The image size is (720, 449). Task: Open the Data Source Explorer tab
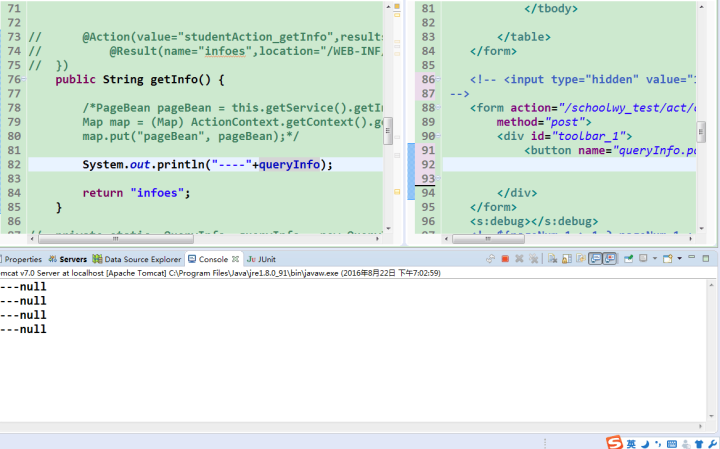137,259
